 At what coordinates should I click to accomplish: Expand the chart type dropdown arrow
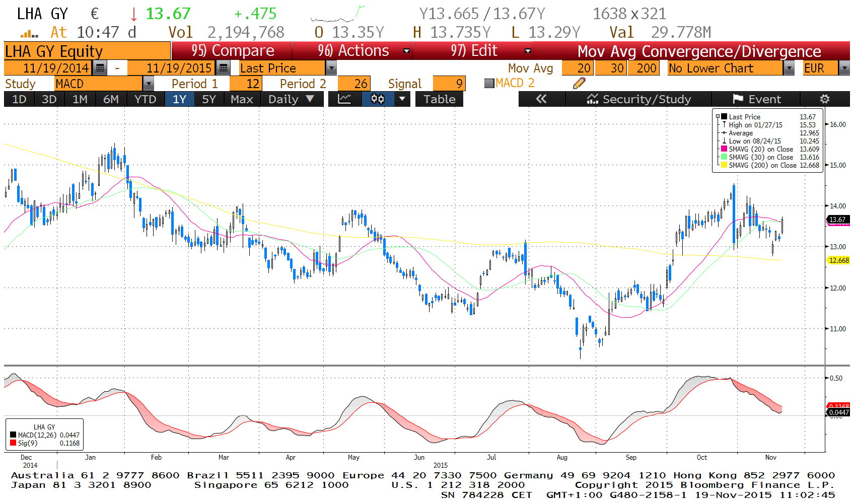(402, 99)
